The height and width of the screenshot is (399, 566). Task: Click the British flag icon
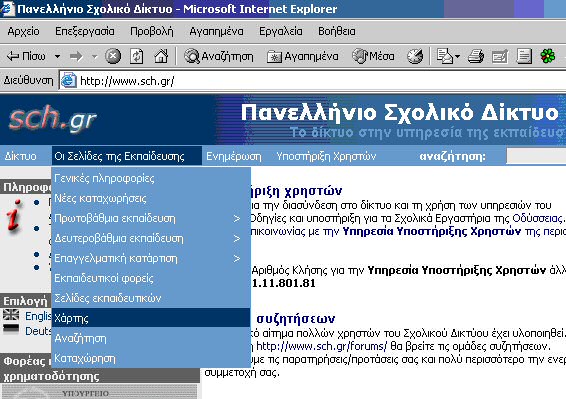(x=11, y=315)
